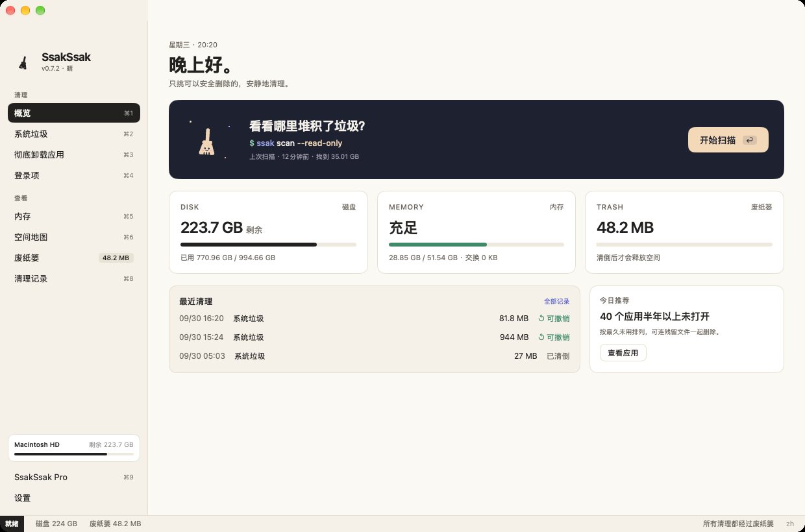The image size is (805, 532).
Task: Click 磁盘 224 GB in status bar
Action: coord(56,524)
